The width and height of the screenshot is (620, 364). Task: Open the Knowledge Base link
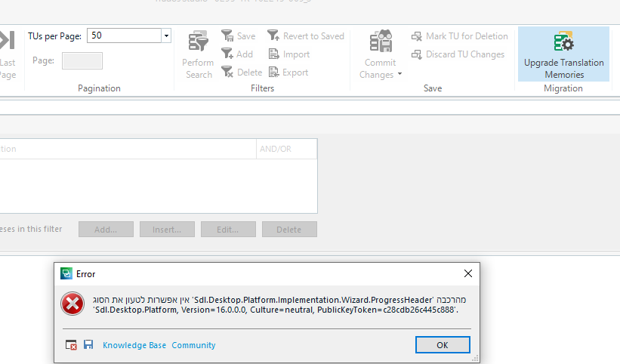[134, 345]
